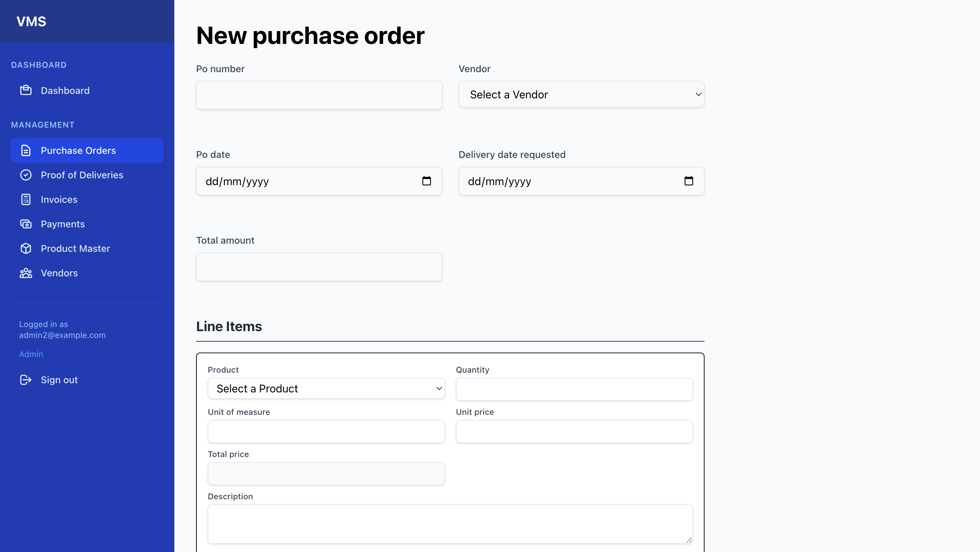Click the Sign out arrow icon
Screen dimensions: 980x552
coord(26,380)
